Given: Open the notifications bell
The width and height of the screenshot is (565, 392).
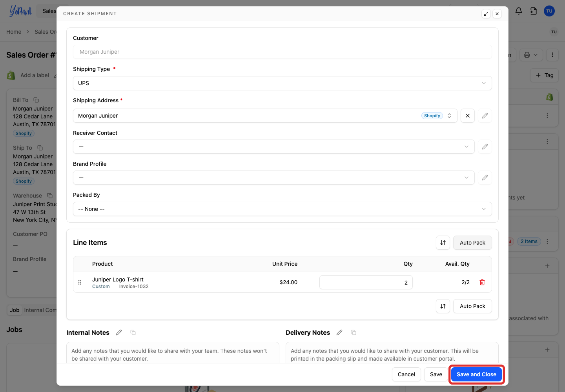Looking at the screenshot, I should [x=519, y=11].
